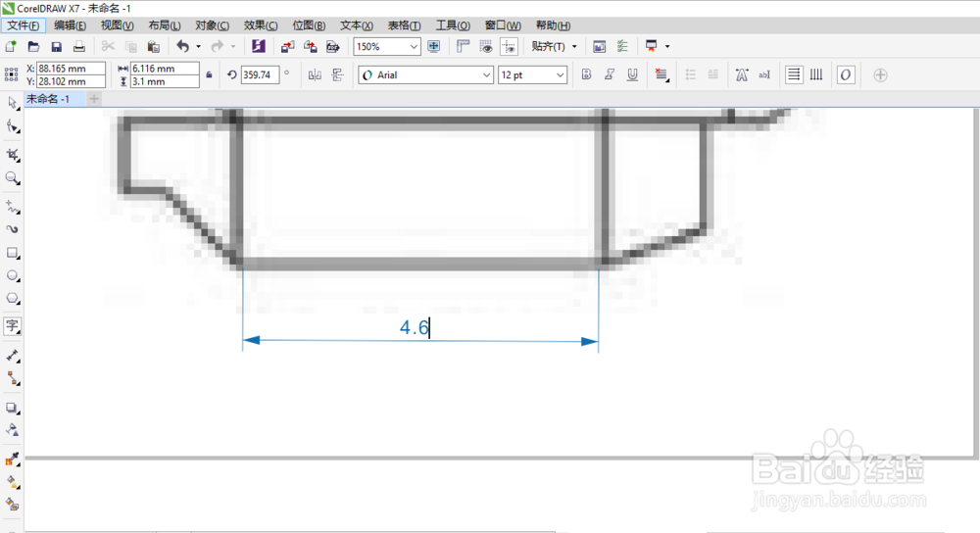The width and height of the screenshot is (980, 533).
Task: Toggle full-screen preview icon
Action: [434, 46]
